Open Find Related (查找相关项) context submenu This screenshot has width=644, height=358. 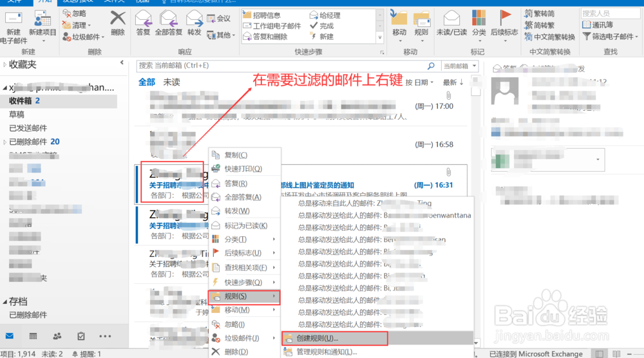pyautogui.click(x=245, y=268)
